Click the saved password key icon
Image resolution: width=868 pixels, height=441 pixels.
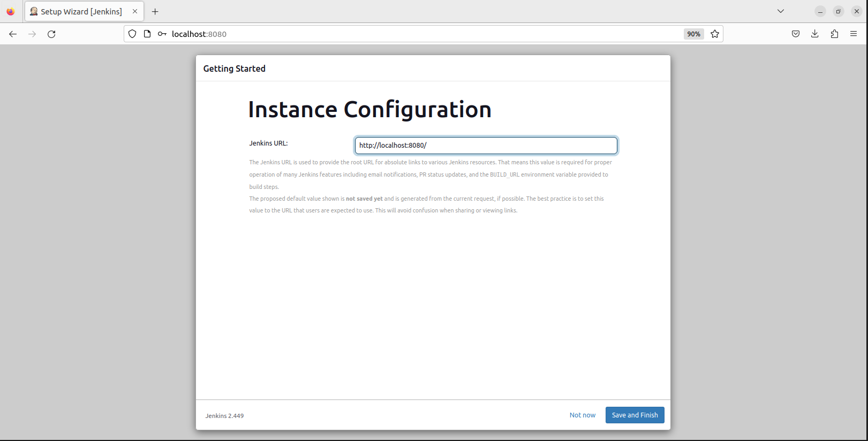point(162,34)
